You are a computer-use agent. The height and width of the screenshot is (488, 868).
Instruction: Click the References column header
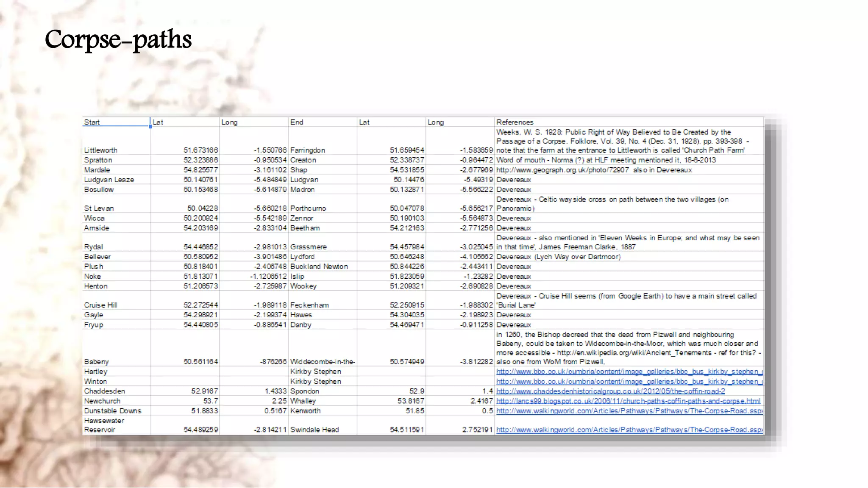[x=515, y=122]
